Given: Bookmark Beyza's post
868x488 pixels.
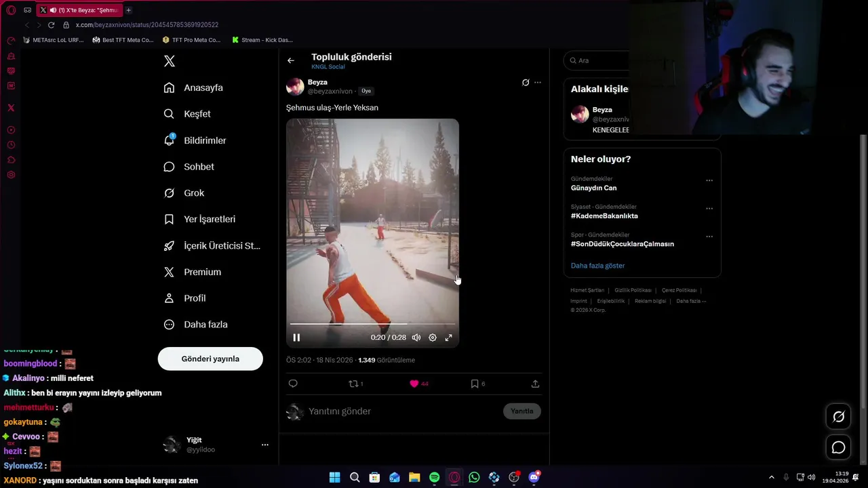Looking at the screenshot, I should pos(475,384).
